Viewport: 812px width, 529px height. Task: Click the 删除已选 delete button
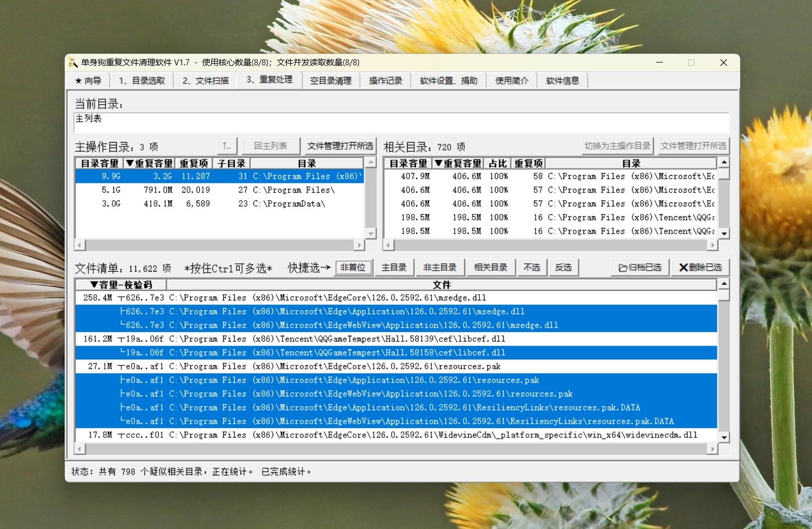click(700, 268)
